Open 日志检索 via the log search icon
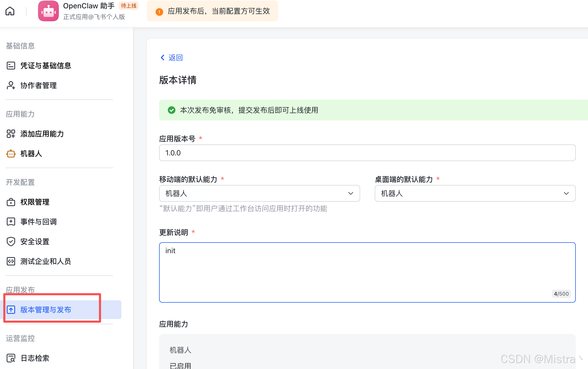 [11, 358]
